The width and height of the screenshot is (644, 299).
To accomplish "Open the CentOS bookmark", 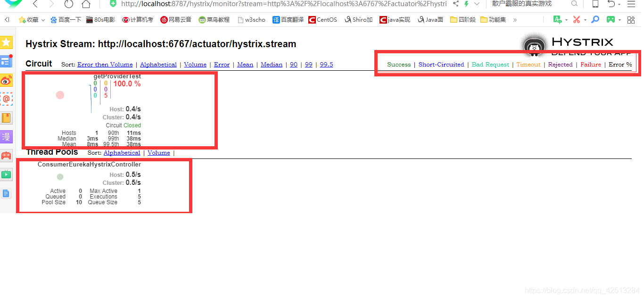I will (x=323, y=20).
